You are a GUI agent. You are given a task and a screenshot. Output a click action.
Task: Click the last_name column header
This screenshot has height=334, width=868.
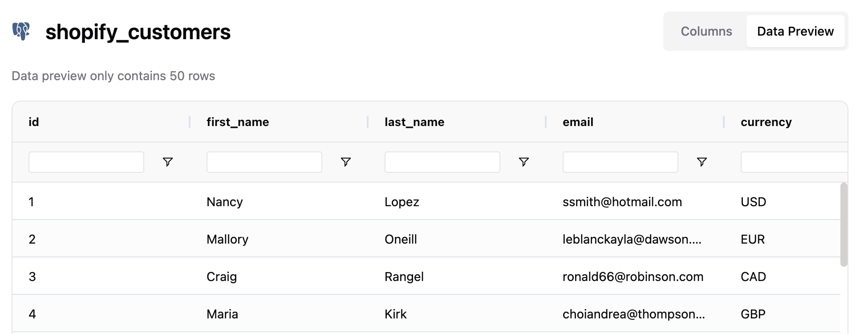point(414,122)
